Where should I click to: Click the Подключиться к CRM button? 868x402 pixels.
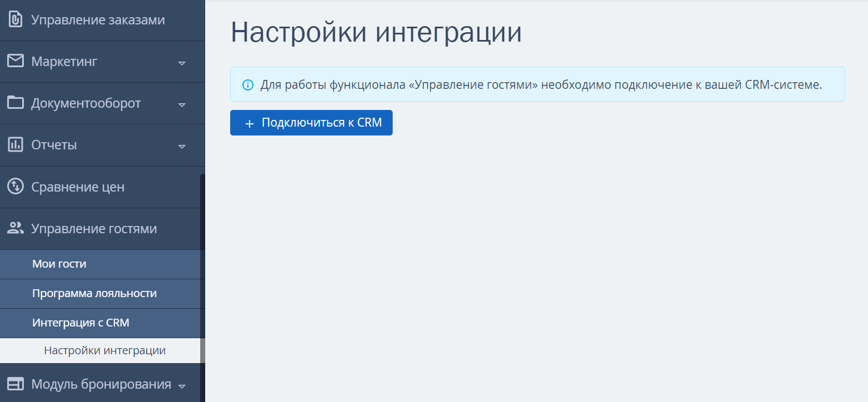point(311,123)
